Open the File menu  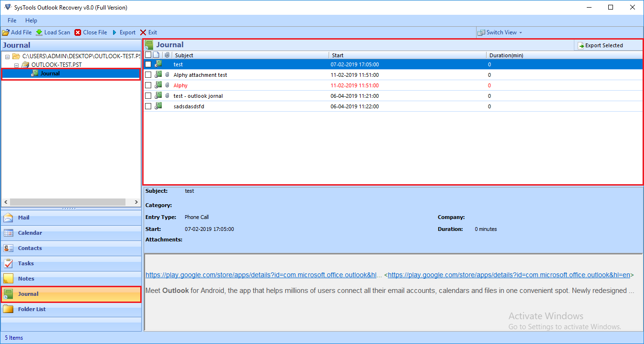(12, 21)
